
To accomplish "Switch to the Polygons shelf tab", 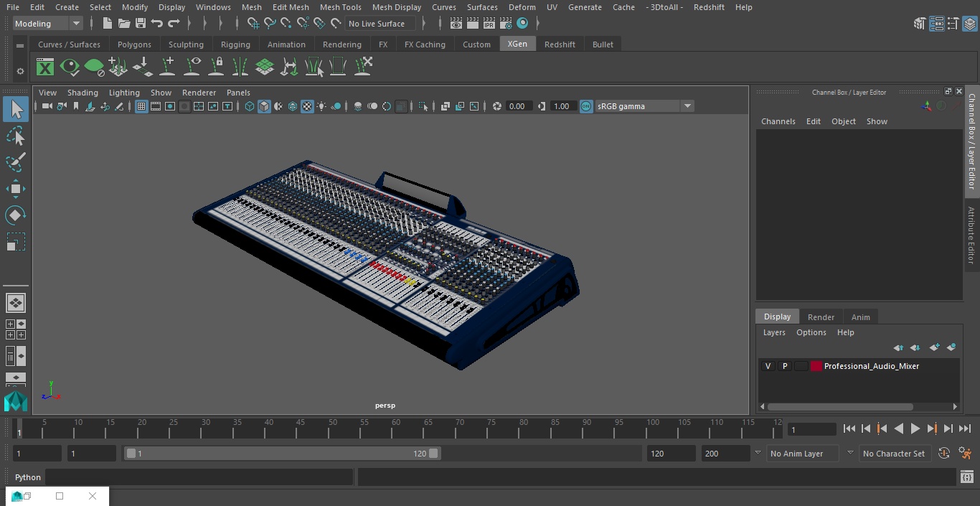I will point(134,44).
